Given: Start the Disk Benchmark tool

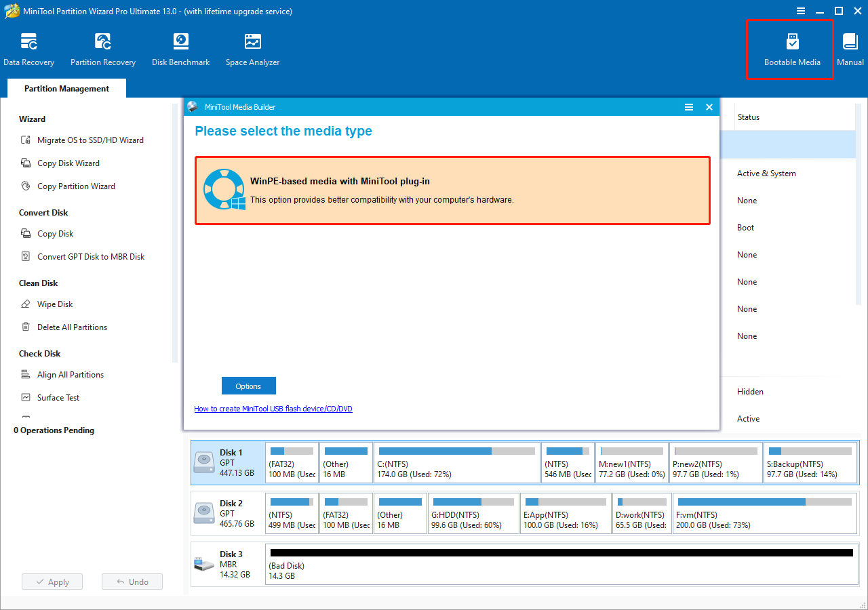Looking at the screenshot, I should pyautogui.click(x=180, y=47).
